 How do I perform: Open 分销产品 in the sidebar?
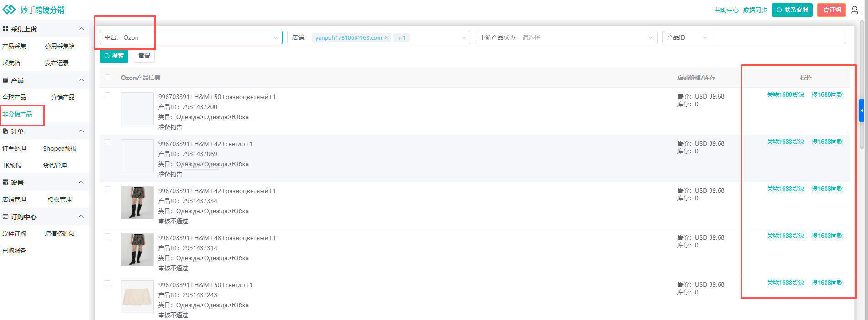(63, 97)
